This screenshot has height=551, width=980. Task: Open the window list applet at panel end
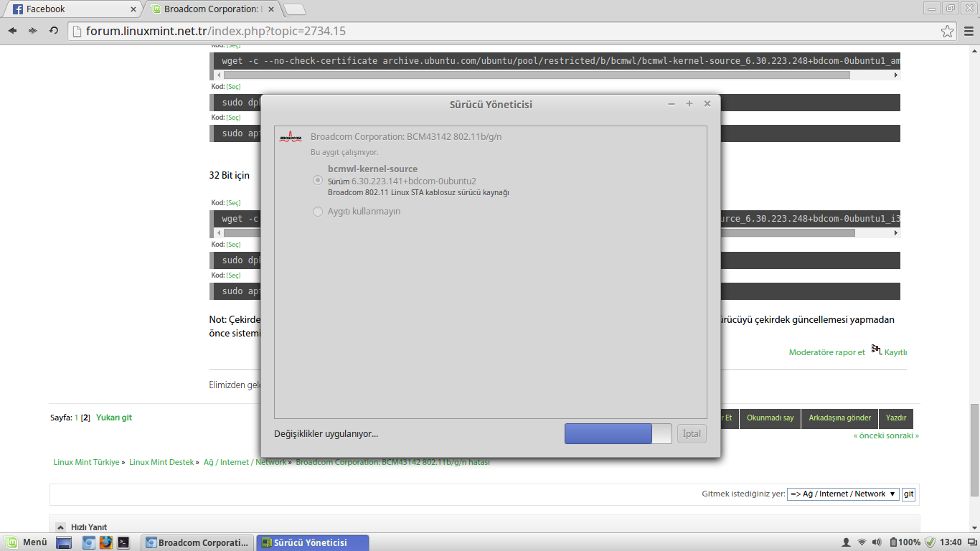(971, 542)
